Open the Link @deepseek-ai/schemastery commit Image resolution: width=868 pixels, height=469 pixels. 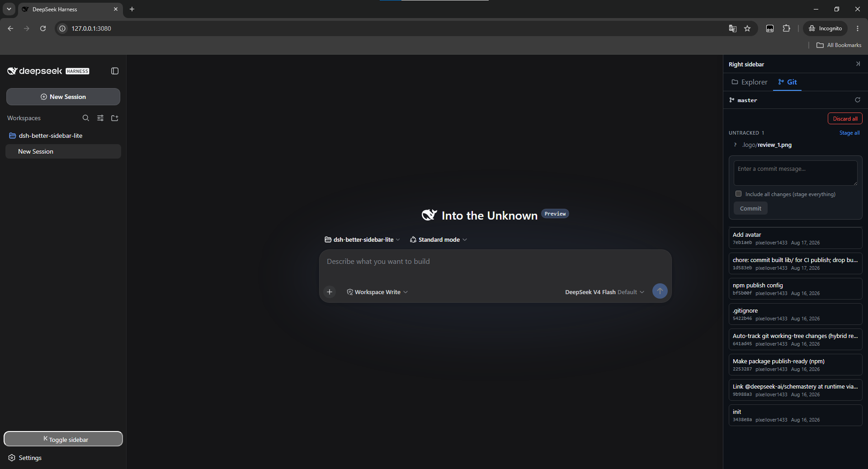coord(796,390)
